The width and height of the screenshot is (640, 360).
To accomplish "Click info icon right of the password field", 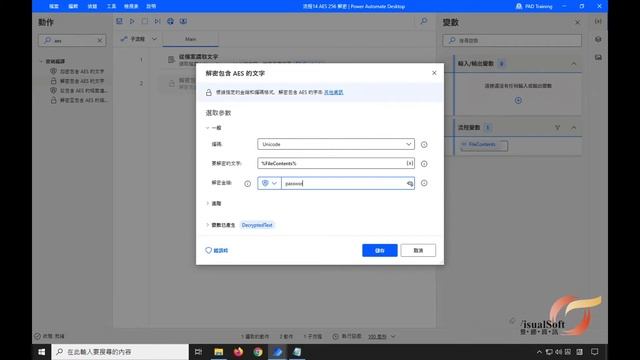I will point(424,183).
